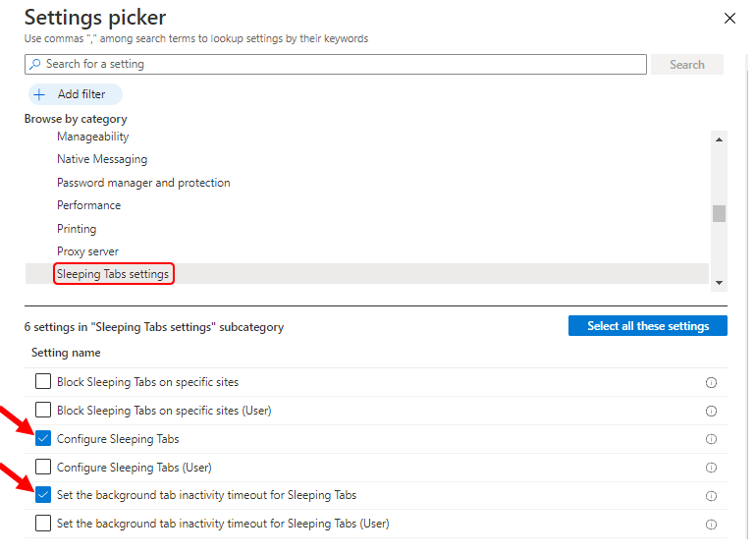This screenshot has height=554, width=756.
Task: Click the Add filter button
Action: pos(76,94)
